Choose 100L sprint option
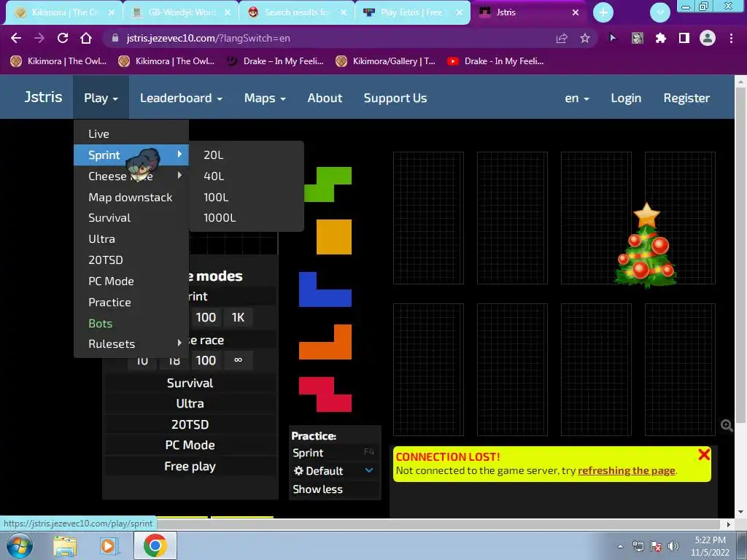The width and height of the screenshot is (747, 560). pyautogui.click(x=247, y=197)
